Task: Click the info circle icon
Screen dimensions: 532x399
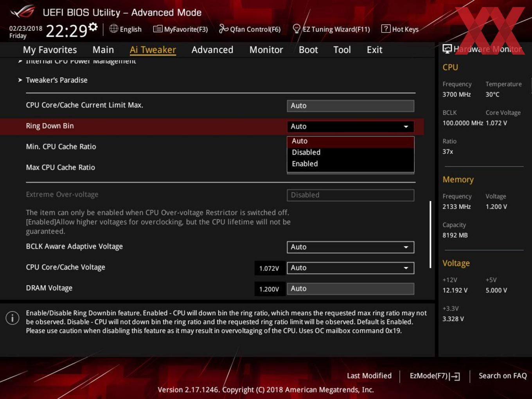Action: point(13,318)
